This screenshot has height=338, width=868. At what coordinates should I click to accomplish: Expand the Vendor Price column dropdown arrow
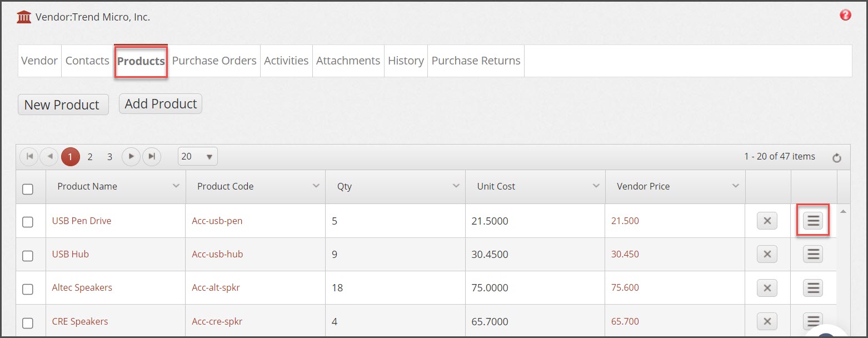pyautogui.click(x=736, y=186)
